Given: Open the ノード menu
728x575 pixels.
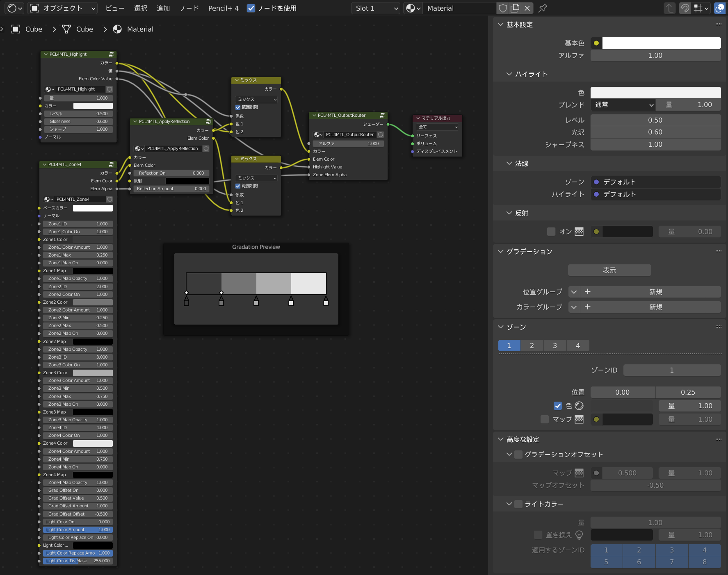Looking at the screenshot, I should [x=189, y=8].
